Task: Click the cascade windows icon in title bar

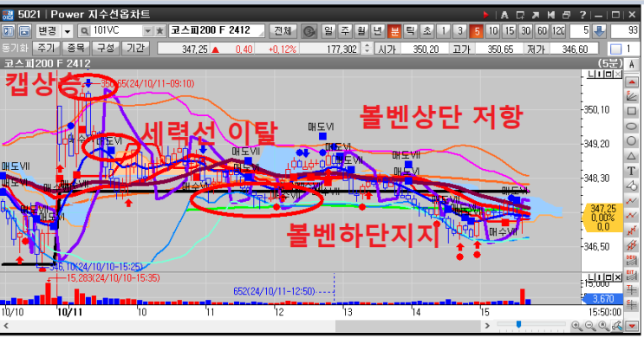Action: (x=567, y=15)
